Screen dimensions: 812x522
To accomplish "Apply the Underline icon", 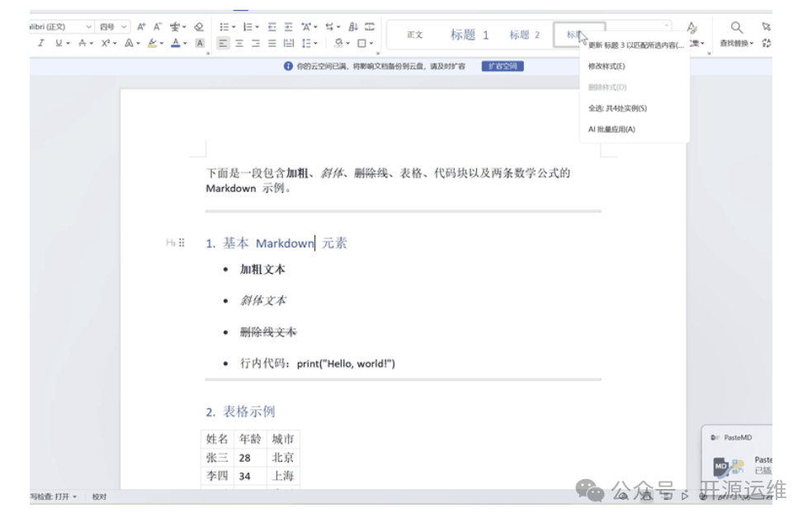I will click(58, 42).
